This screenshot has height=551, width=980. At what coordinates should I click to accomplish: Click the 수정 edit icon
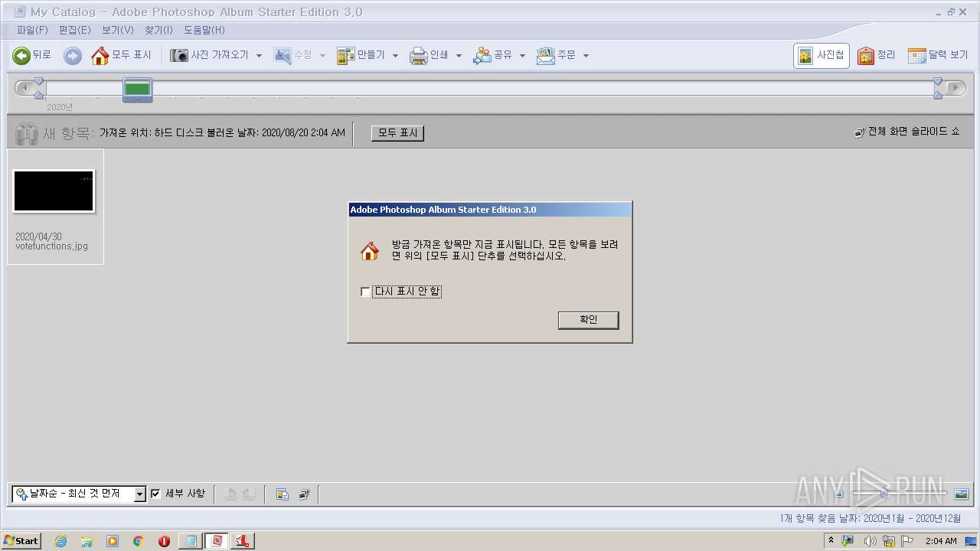pos(283,55)
